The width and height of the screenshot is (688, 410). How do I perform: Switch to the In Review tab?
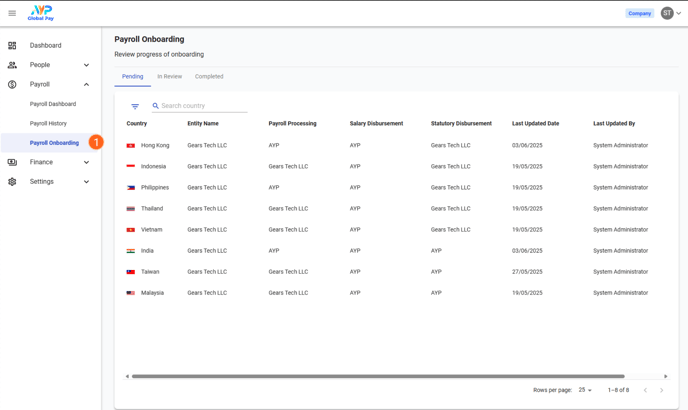(x=169, y=76)
